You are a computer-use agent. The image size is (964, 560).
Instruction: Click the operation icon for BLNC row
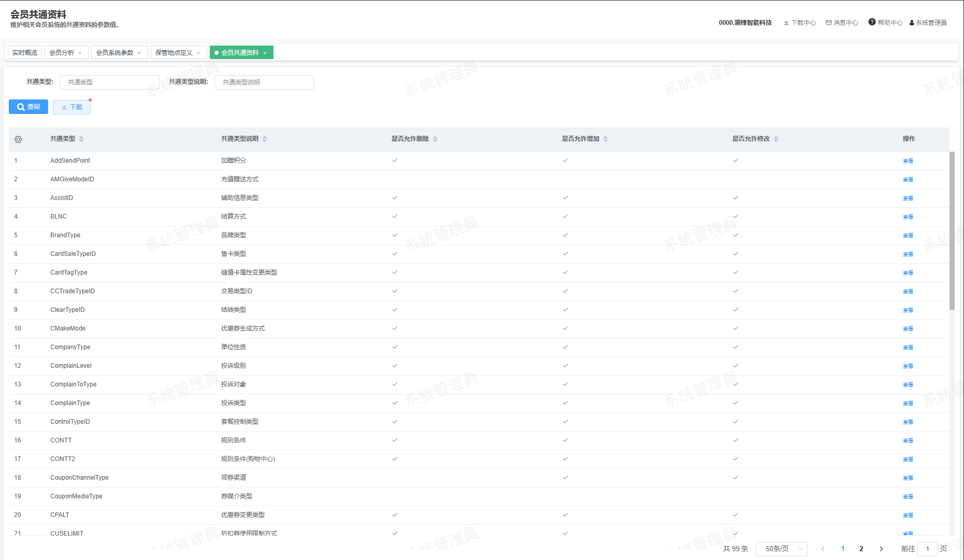coord(908,217)
